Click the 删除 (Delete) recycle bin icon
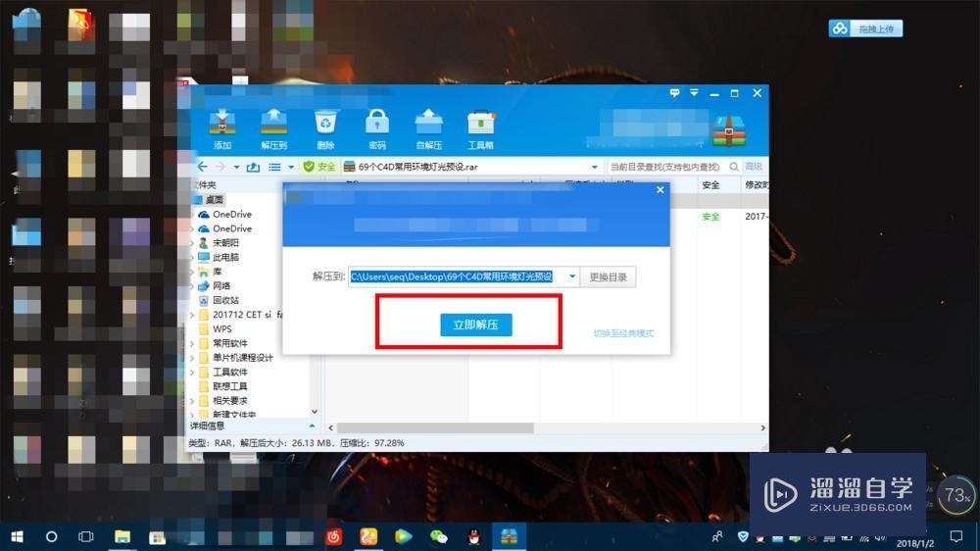 325,128
